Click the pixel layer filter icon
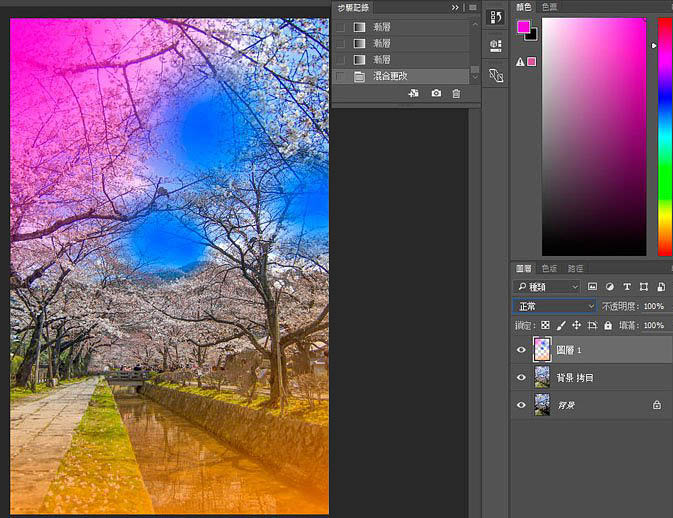 pyautogui.click(x=590, y=287)
